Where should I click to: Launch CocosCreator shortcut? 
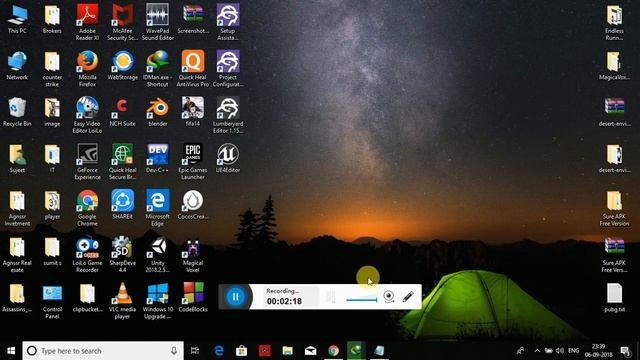click(x=193, y=205)
